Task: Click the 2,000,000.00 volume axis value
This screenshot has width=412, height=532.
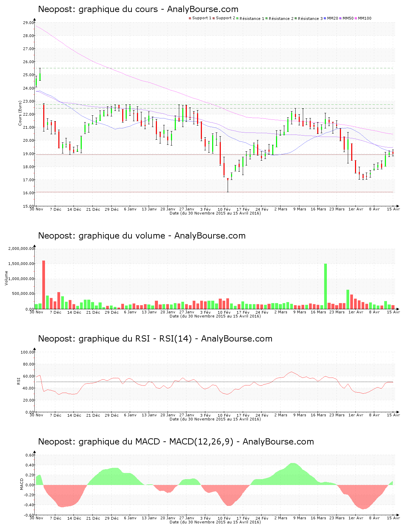Action: (x=21, y=248)
